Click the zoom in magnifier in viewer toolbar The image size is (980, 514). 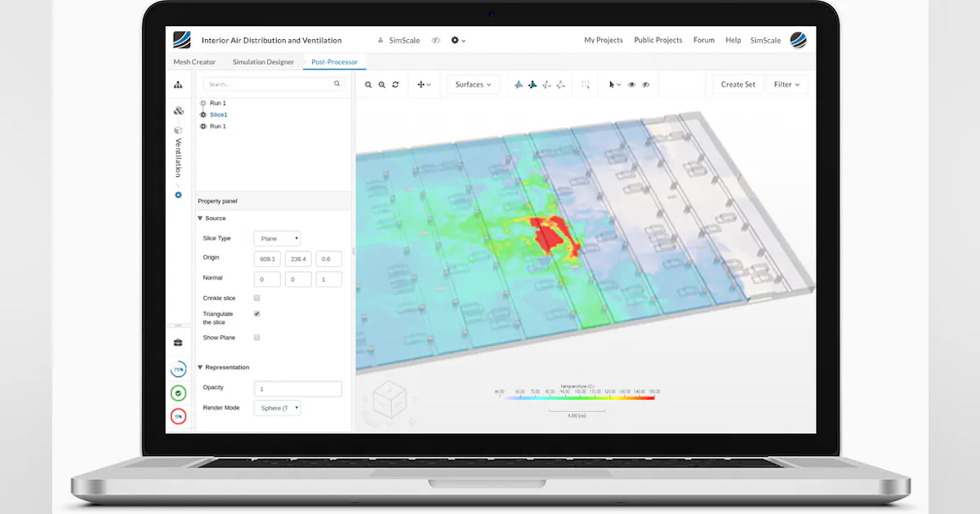[x=381, y=85]
